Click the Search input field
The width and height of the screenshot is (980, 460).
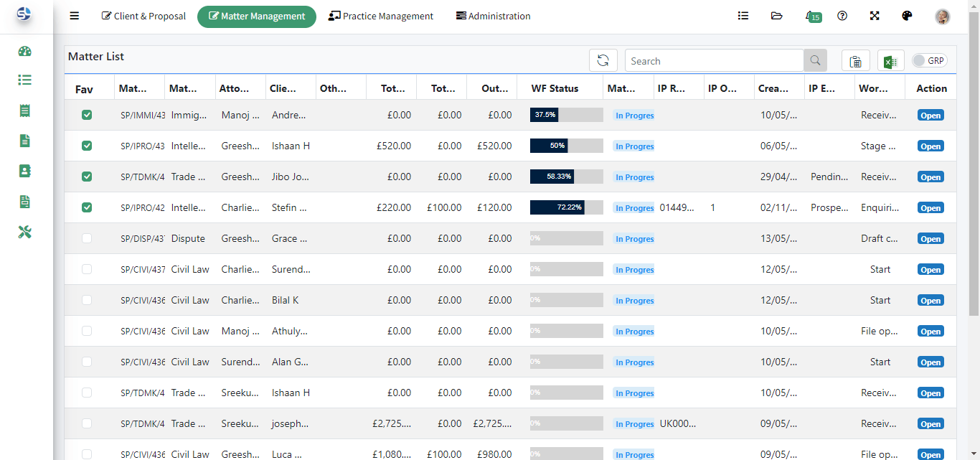tap(714, 61)
